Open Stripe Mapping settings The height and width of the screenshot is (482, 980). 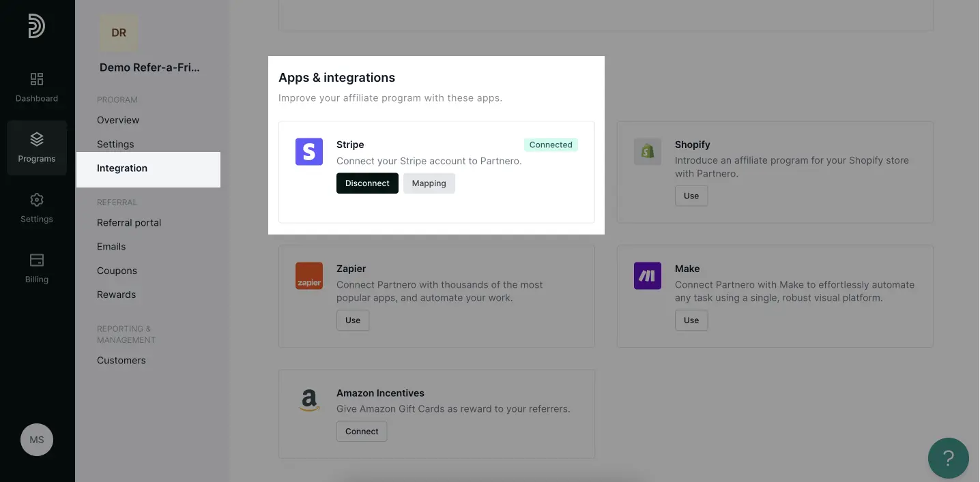(429, 183)
